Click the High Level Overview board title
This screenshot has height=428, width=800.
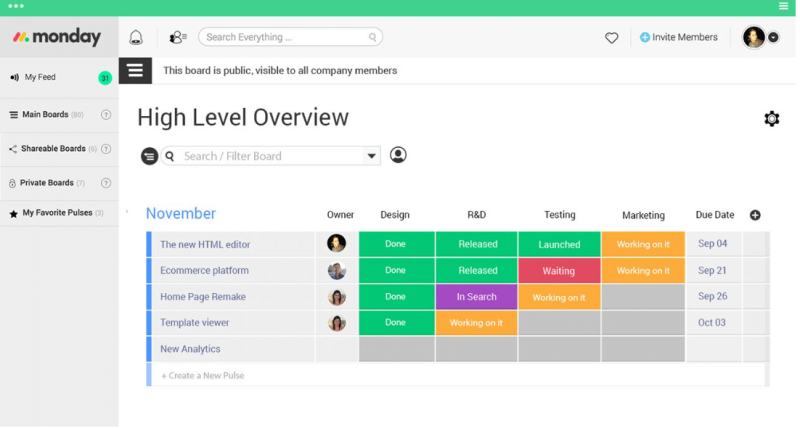click(243, 117)
